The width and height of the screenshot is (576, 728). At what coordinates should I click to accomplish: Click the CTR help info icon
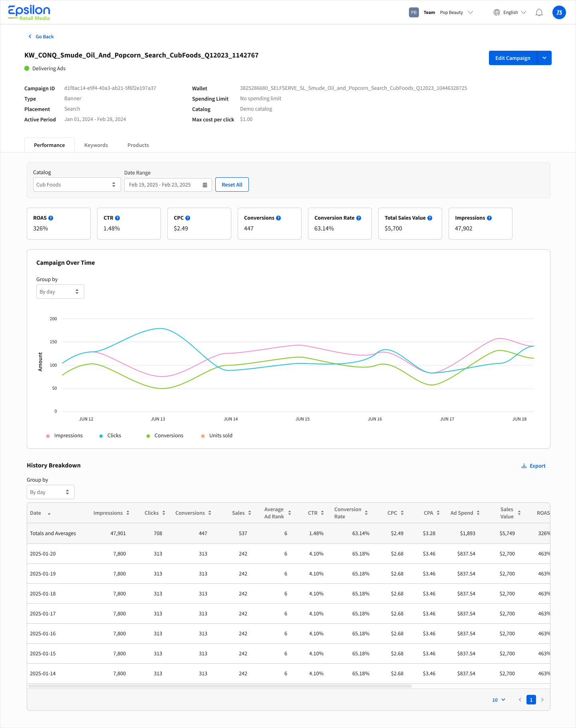tap(117, 218)
